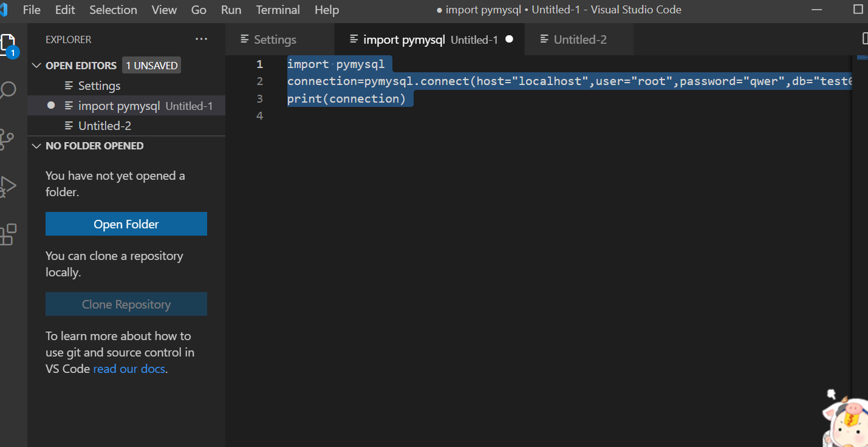Click the 1 UNSAVED badge
This screenshot has height=447, width=868.
[x=152, y=66]
